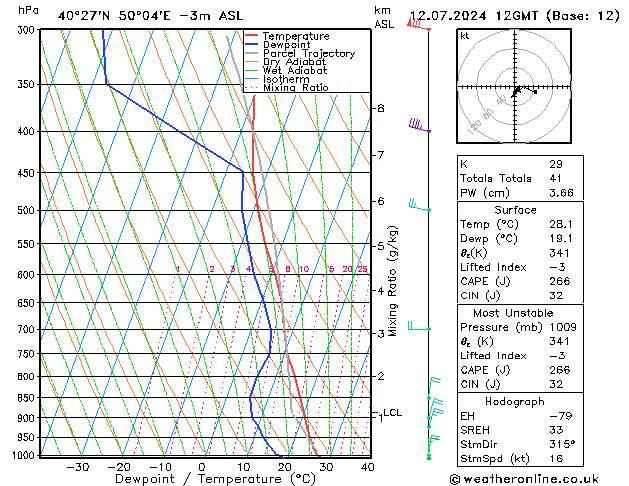Click the red wind barb at 300 hPa
Image resolution: width=629 pixels, height=486 pixels.
pyautogui.click(x=418, y=24)
